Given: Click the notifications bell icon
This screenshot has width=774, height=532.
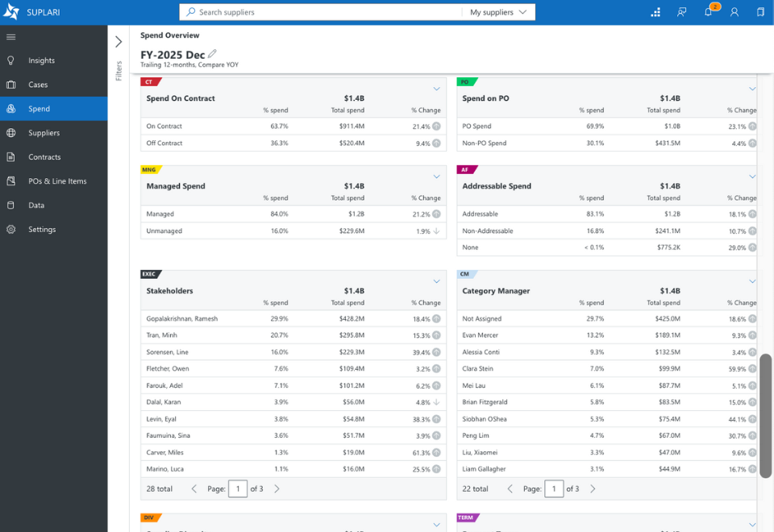Looking at the screenshot, I should click(709, 12).
